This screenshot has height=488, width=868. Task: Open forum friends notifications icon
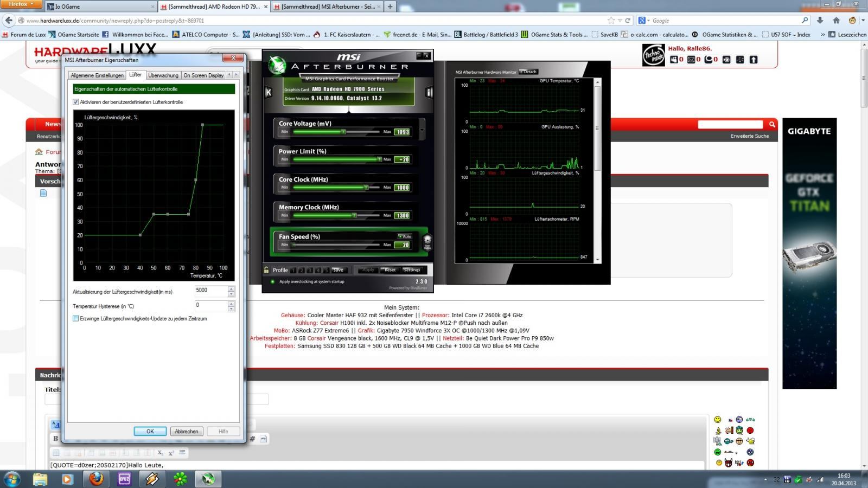[674, 60]
